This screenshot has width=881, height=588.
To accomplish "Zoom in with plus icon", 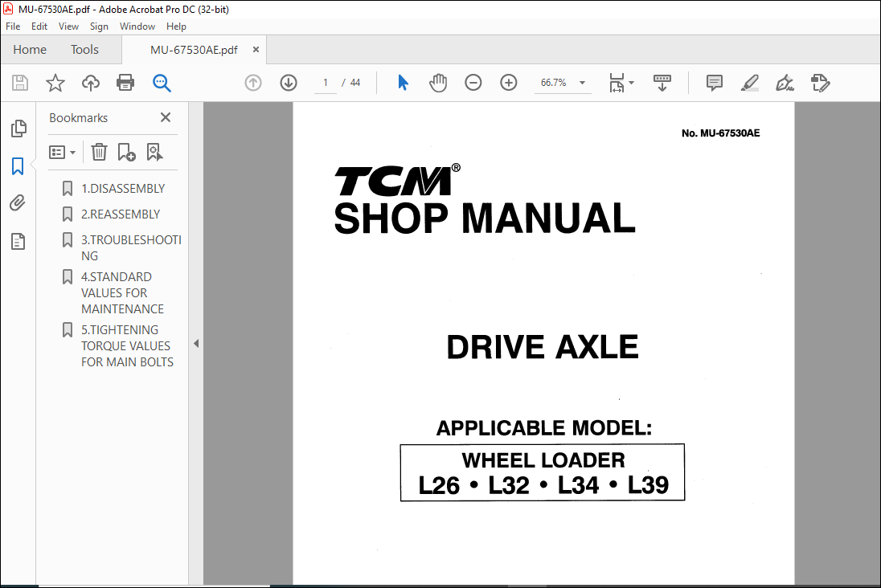I will click(x=509, y=83).
